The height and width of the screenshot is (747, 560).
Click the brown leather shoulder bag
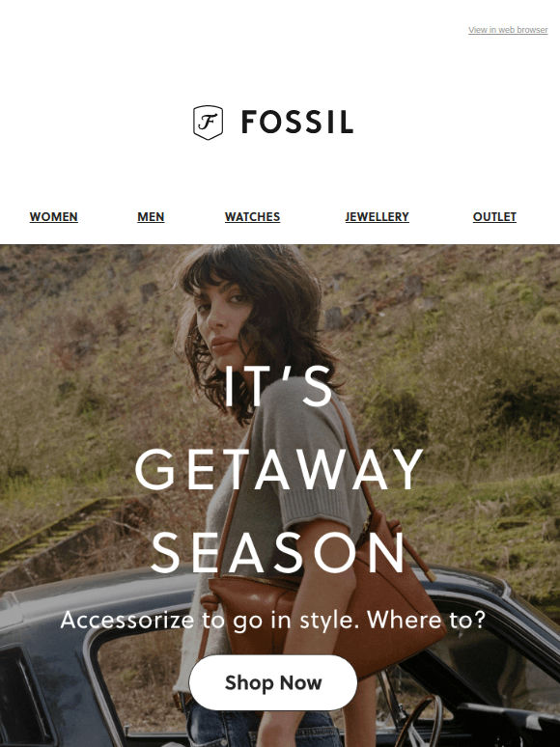click(x=324, y=605)
